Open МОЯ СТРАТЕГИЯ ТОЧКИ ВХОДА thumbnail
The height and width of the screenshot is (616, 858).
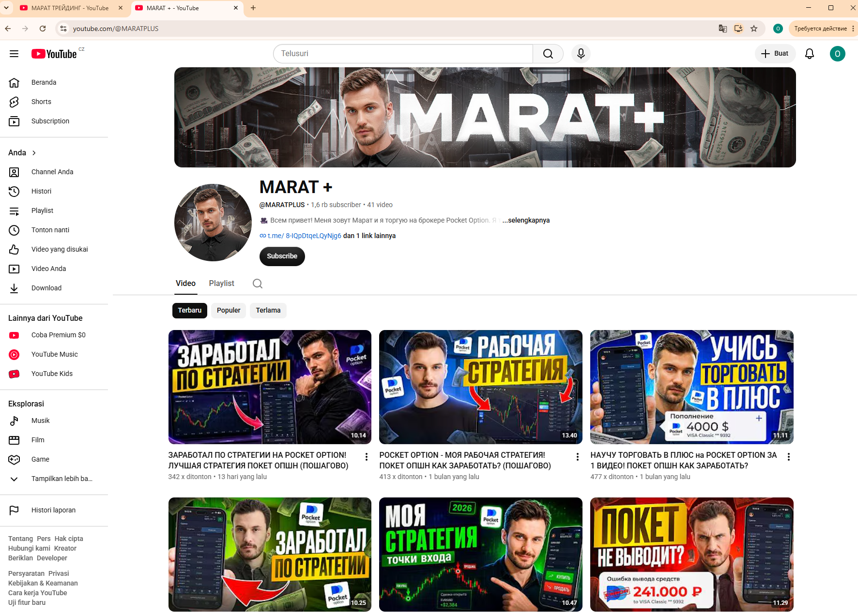point(481,555)
